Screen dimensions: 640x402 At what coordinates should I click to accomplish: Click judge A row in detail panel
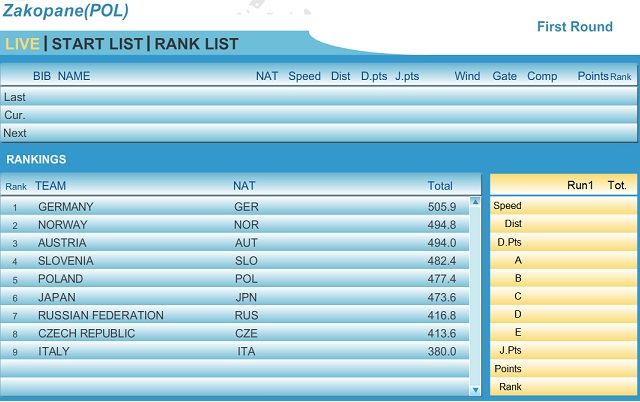click(x=563, y=260)
